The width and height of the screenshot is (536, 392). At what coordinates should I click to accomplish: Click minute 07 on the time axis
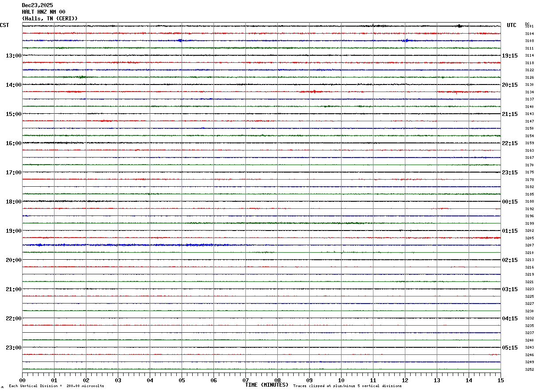[x=245, y=380]
